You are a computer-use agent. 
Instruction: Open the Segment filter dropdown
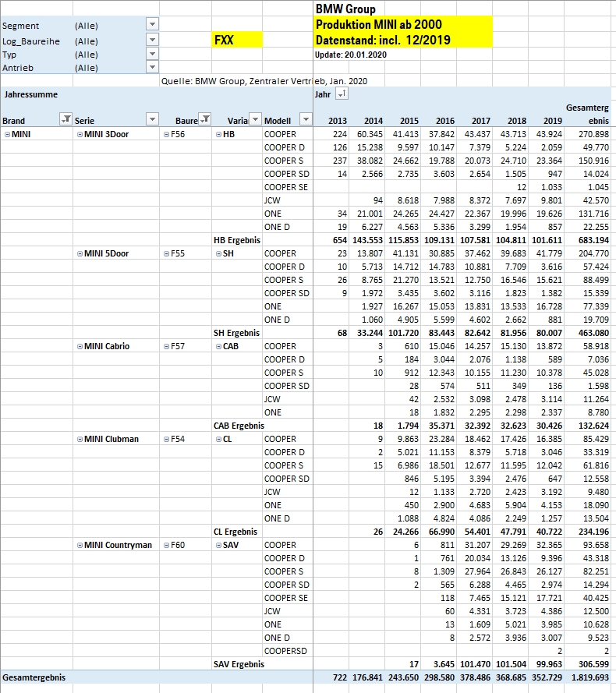point(152,24)
